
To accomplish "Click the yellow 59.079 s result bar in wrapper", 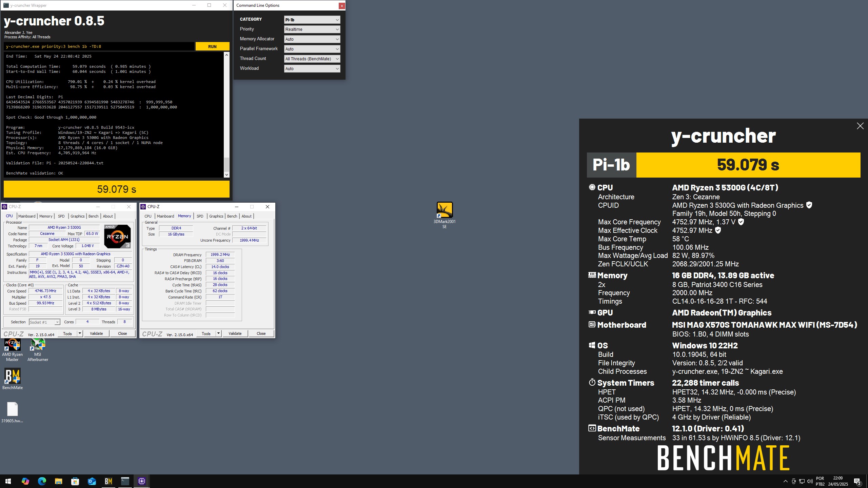I will point(117,189).
